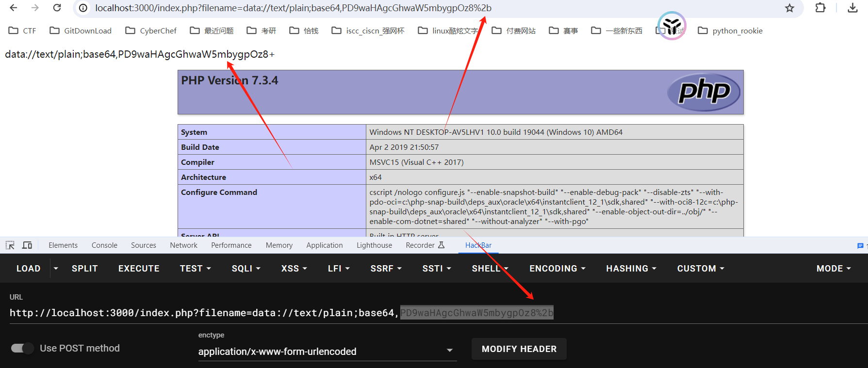Open the SQLI dropdown menu
Viewport: 868px width, 368px height.
point(246,269)
